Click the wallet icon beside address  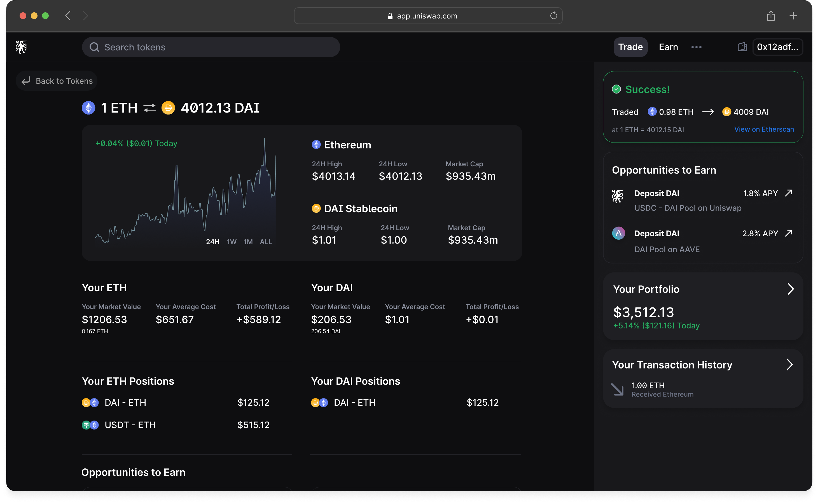pyautogui.click(x=742, y=47)
